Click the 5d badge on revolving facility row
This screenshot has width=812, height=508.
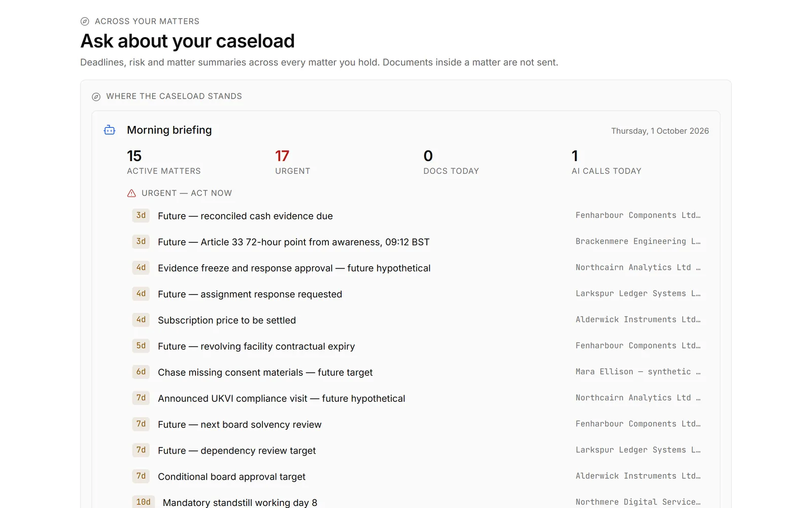pyautogui.click(x=141, y=346)
